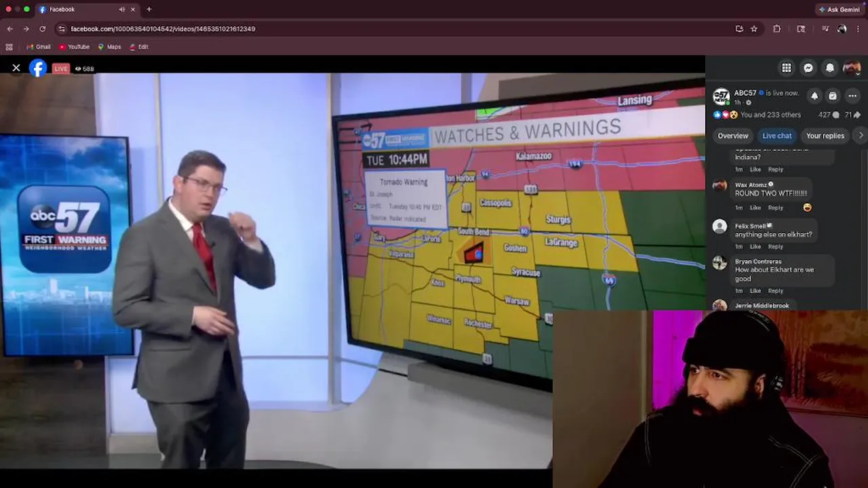Open the Gmail bookmark
The image size is (868, 488).
tap(39, 47)
